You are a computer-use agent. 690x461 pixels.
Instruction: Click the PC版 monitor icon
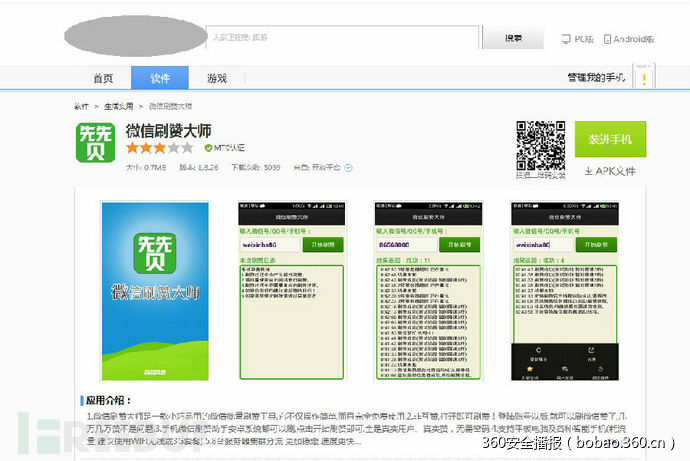coord(566,39)
